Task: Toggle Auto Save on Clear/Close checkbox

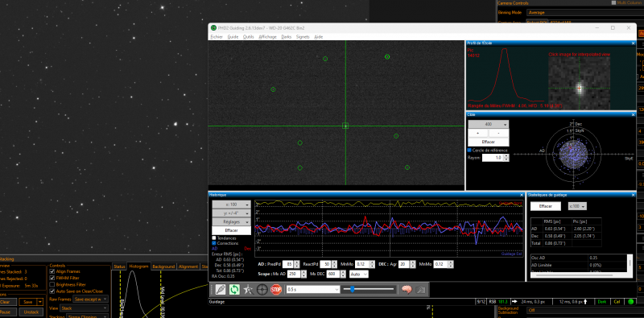Action: (x=52, y=291)
